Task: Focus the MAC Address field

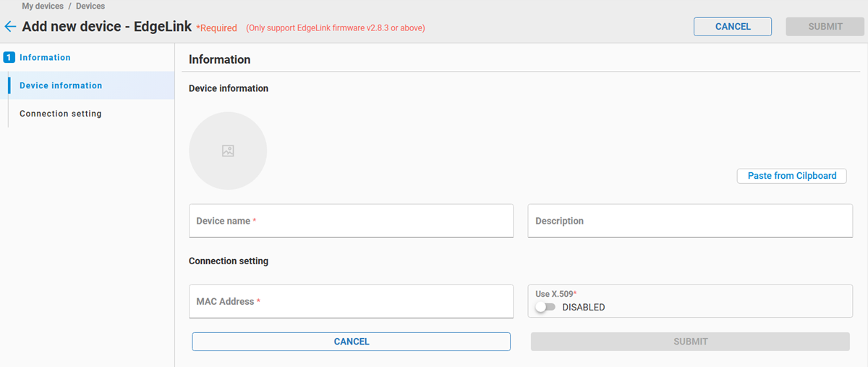Action: (x=351, y=301)
